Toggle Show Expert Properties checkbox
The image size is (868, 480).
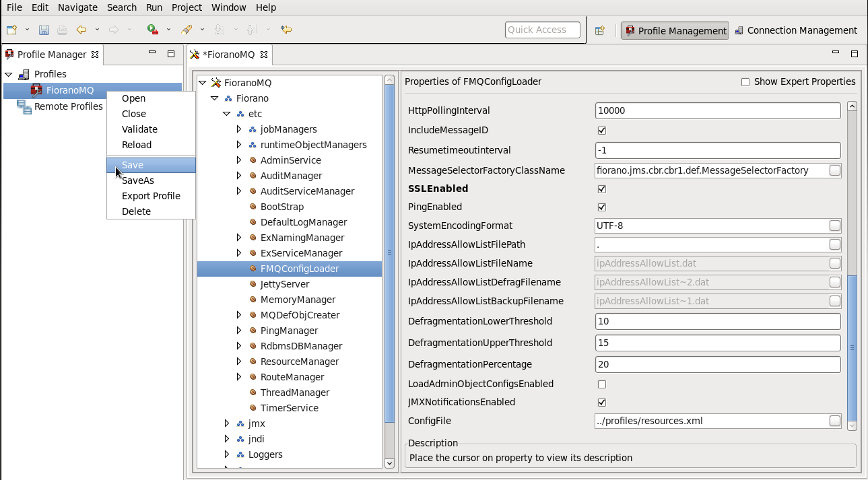tap(745, 82)
